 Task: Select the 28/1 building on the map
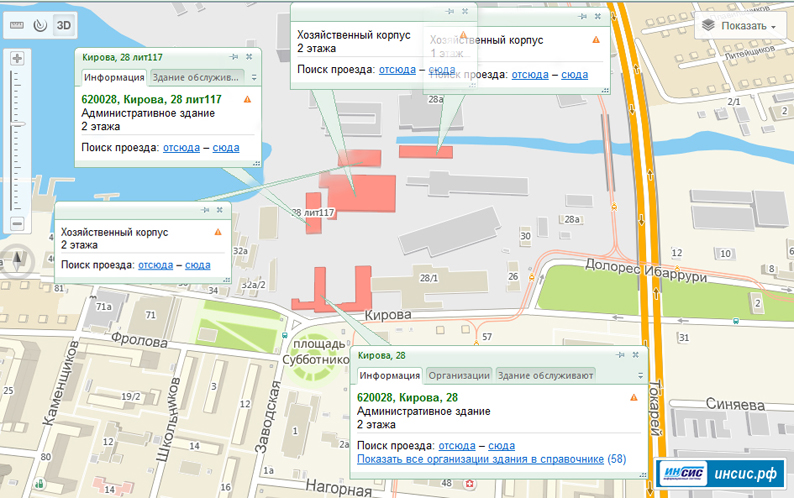[430, 285]
